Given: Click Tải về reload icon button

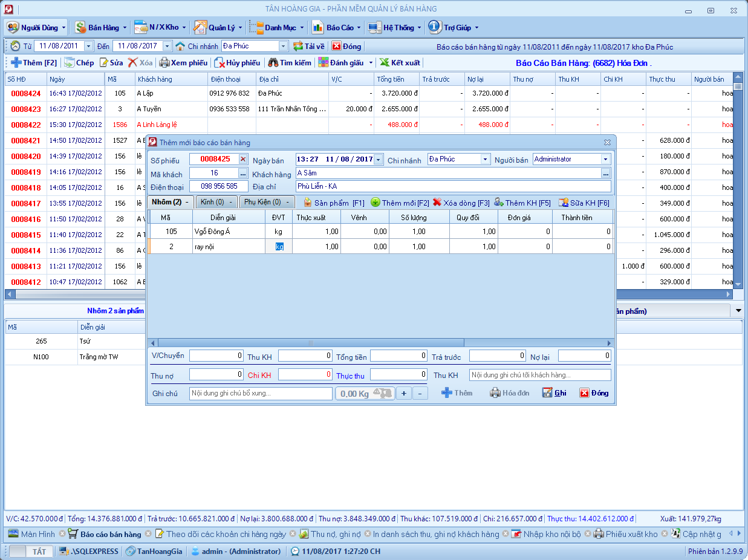Looking at the screenshot, I should point(298,46).
